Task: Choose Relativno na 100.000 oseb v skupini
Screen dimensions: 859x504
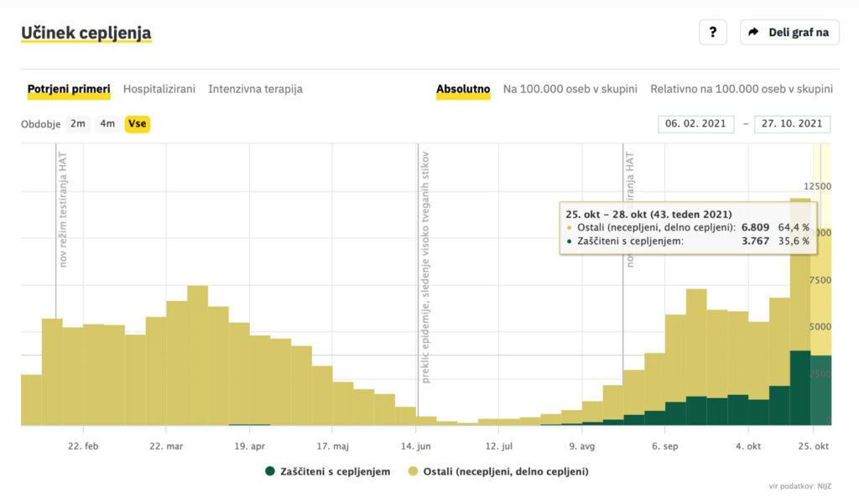Action: pos(741,89)
